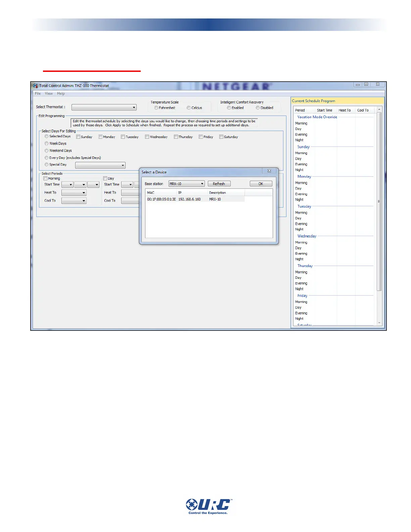Viewport: 411px width, 532px height.
Task: Click the Total Control Admin title bar icon
Action: tap(35, 86)
